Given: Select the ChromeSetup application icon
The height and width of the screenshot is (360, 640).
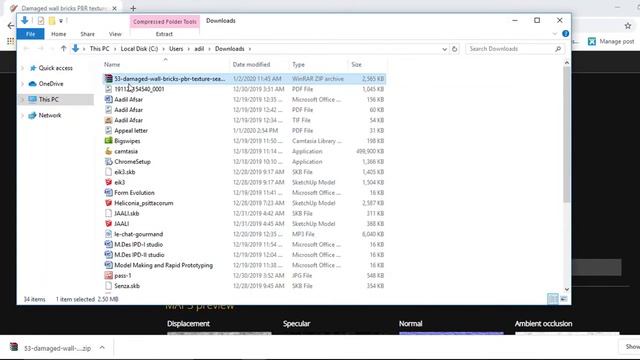Looking at the screenshot, I should [108, 162].
